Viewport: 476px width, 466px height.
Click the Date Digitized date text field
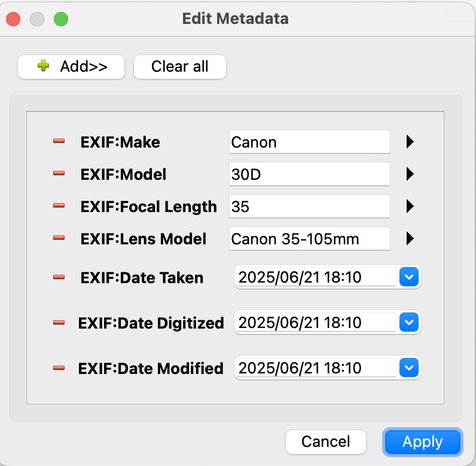(x=316, y=322)
